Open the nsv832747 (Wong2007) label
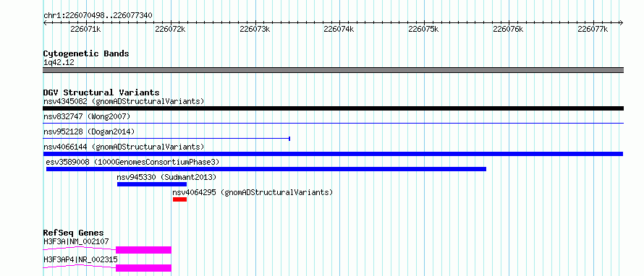Viewport: 644px width, 276px height. [x=87, y=116]
